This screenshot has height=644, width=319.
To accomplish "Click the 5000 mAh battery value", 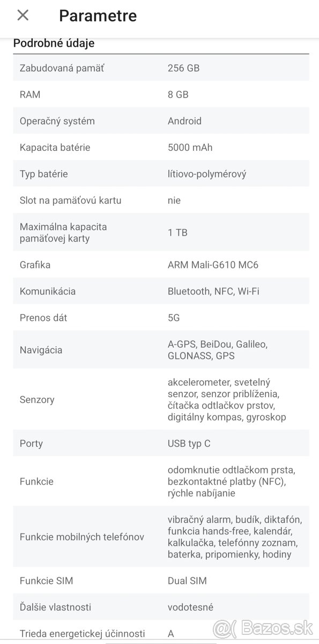I will (190, 147).
